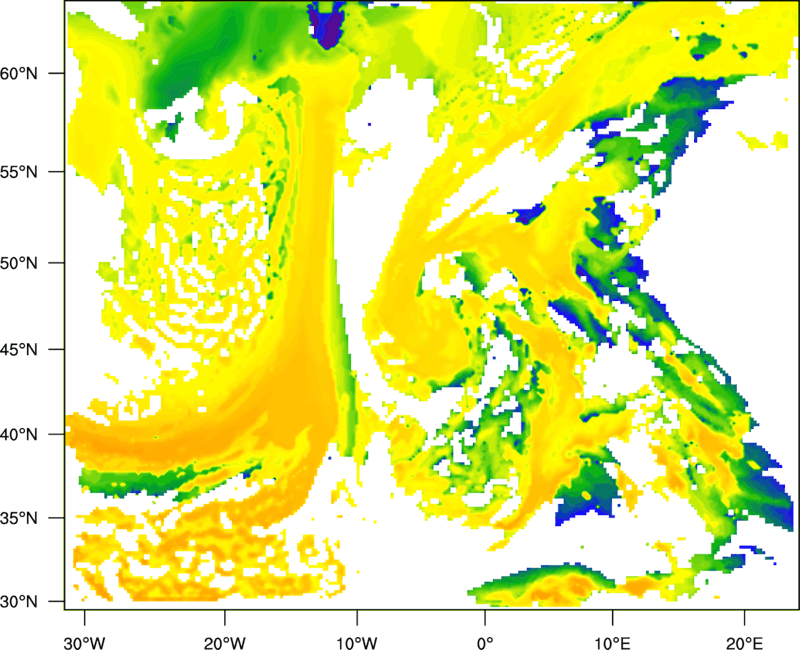Click the 0° longitude label
This screenshot has height=650, width=800.
485,643
